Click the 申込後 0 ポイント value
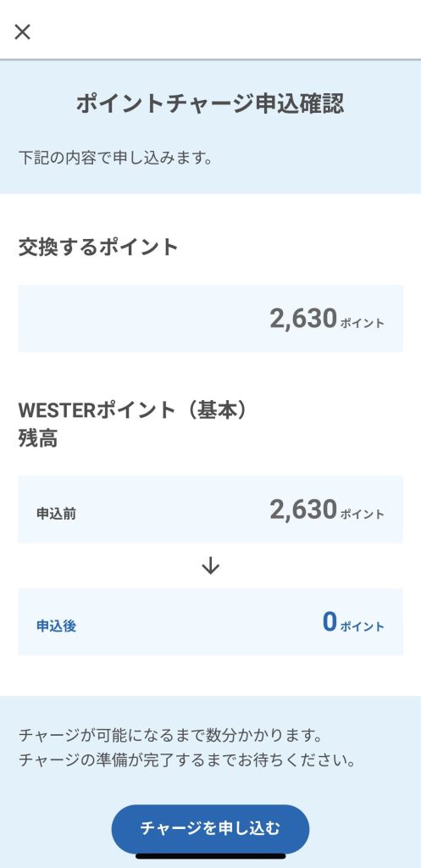This screenshot has height=868, width=421. coord(353,623)
